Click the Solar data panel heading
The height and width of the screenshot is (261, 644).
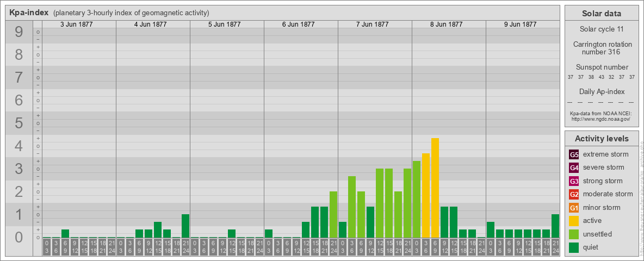pyautogui.click(x=601, y=14)
